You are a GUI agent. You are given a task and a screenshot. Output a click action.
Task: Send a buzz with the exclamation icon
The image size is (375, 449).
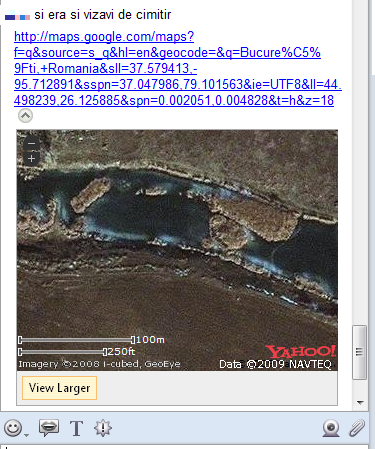[x=103, y=428]
